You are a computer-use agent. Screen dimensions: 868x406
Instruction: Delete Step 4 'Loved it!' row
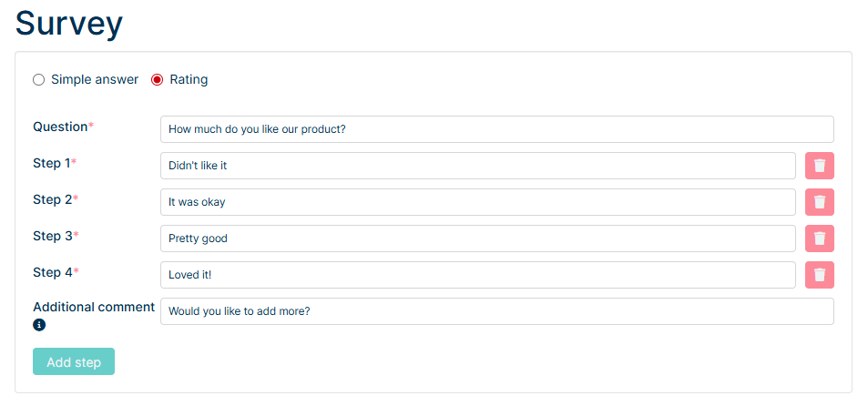[x=820, y=275]
